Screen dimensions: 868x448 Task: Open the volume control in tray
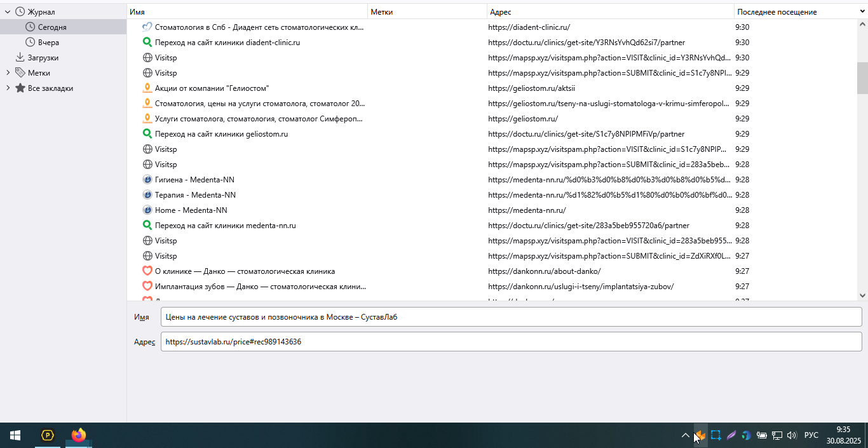point(792,435)
